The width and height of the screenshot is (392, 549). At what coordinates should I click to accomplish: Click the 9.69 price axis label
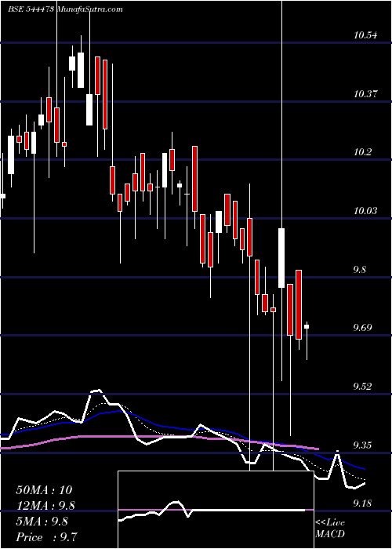tap(362, 328)
